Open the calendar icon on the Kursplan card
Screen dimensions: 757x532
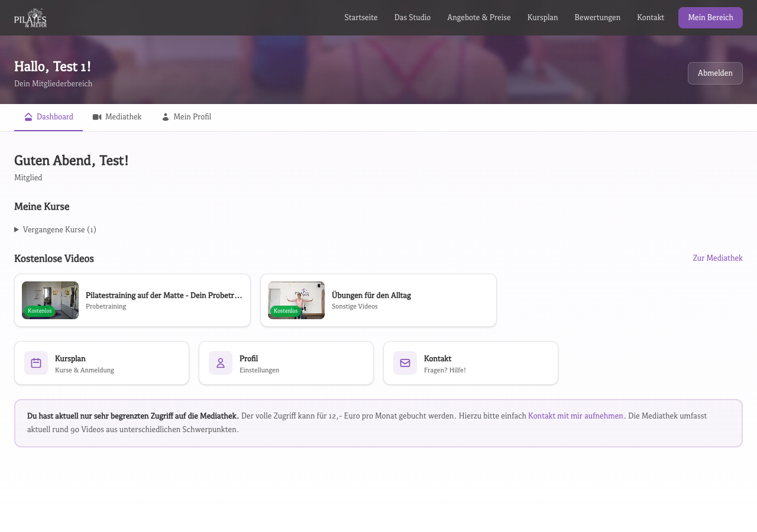[35, 362]
